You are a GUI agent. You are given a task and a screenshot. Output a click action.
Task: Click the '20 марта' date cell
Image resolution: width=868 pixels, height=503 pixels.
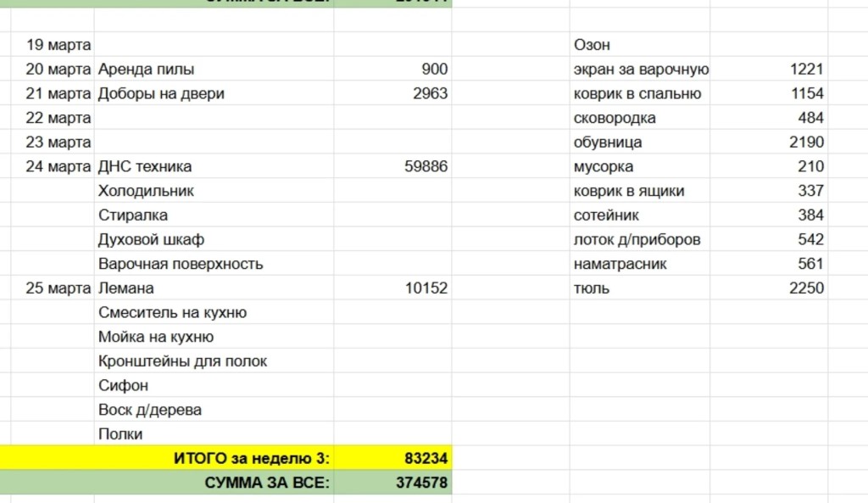[58, 70]
